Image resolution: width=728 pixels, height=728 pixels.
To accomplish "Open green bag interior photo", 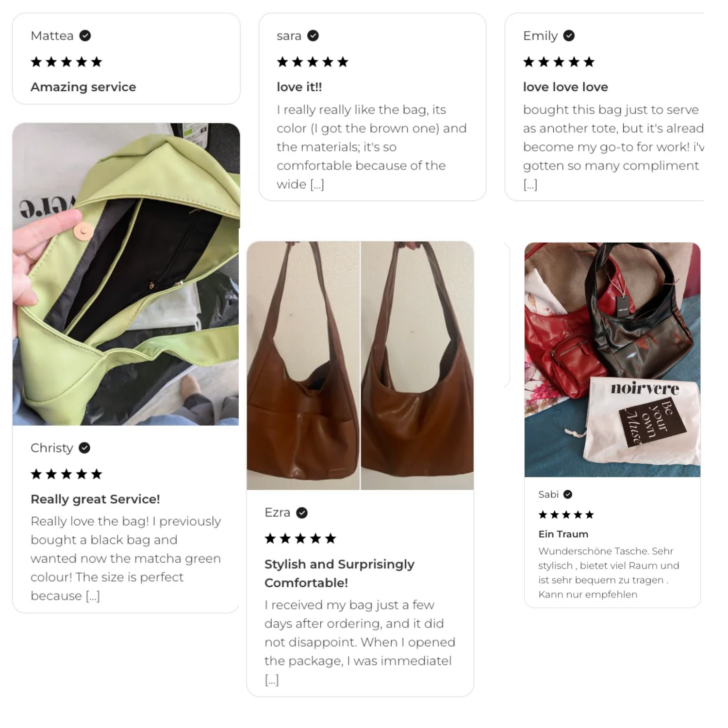I will (126, 274).
